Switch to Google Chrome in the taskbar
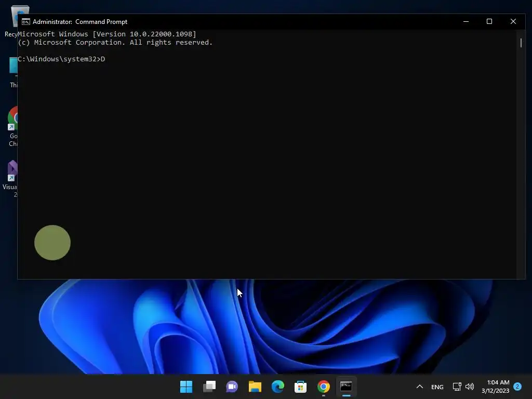 pos(323,387)
